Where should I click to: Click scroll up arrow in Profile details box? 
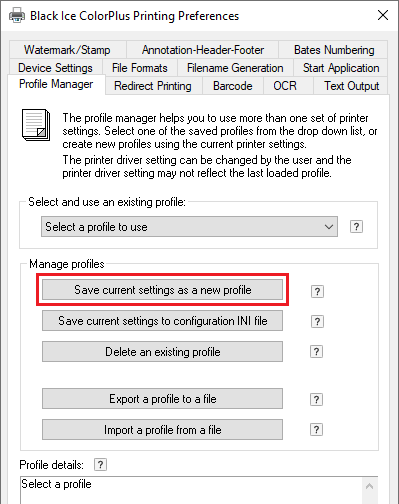[x=369, y=486]
